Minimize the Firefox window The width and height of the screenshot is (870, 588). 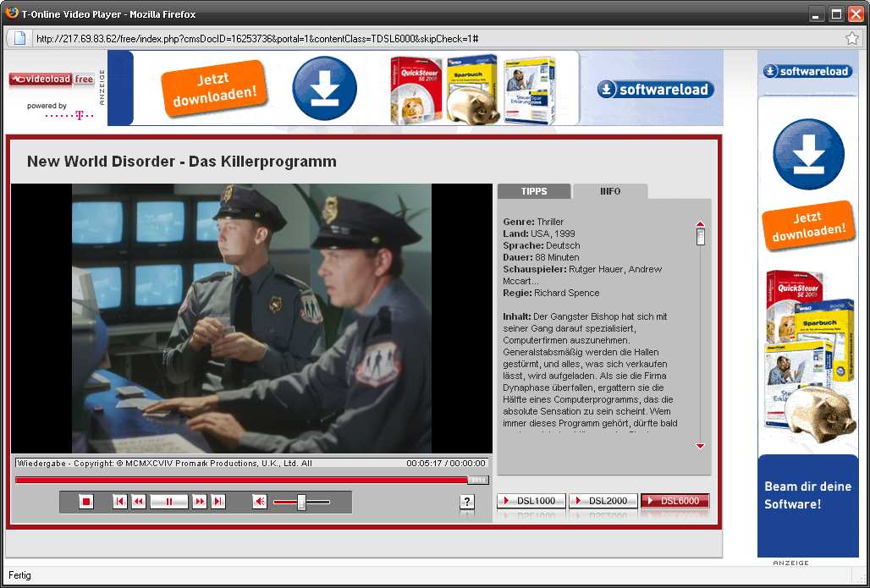[816, 14]
